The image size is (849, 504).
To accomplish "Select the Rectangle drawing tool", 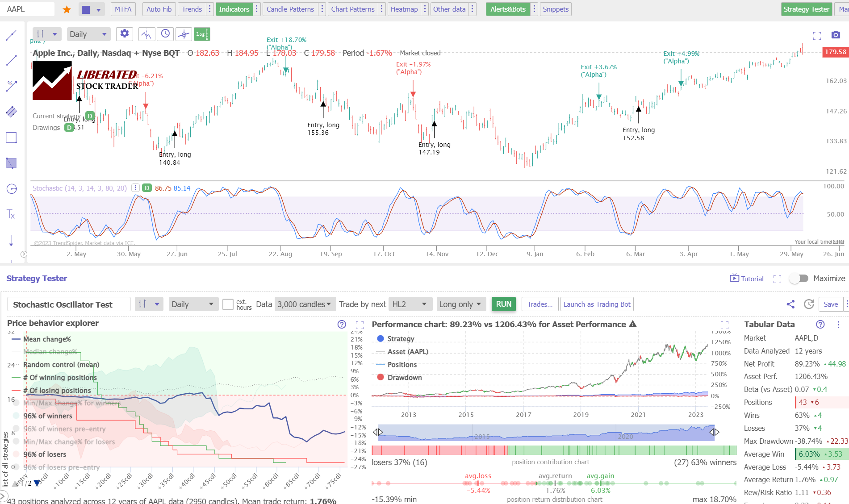I will [x=11, y=137].
